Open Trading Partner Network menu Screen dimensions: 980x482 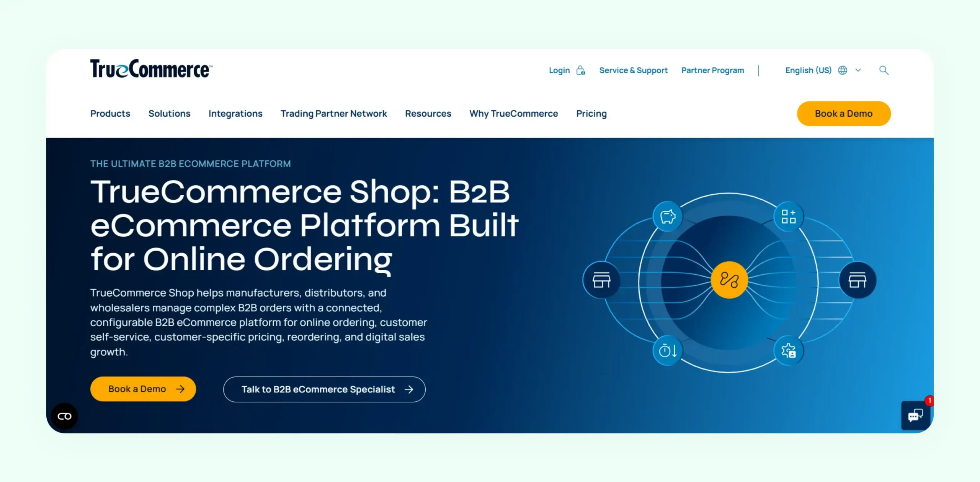pyautogui.click(x=334, y=114)
